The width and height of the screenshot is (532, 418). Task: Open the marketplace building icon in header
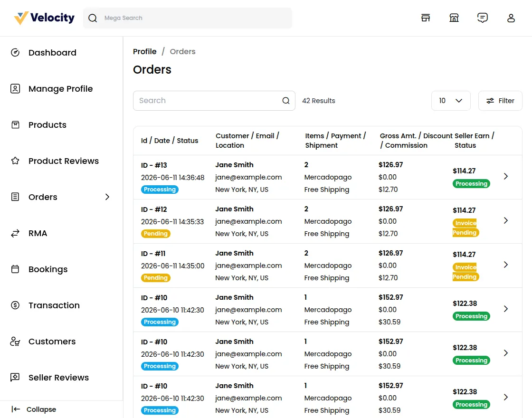point(454,18)
